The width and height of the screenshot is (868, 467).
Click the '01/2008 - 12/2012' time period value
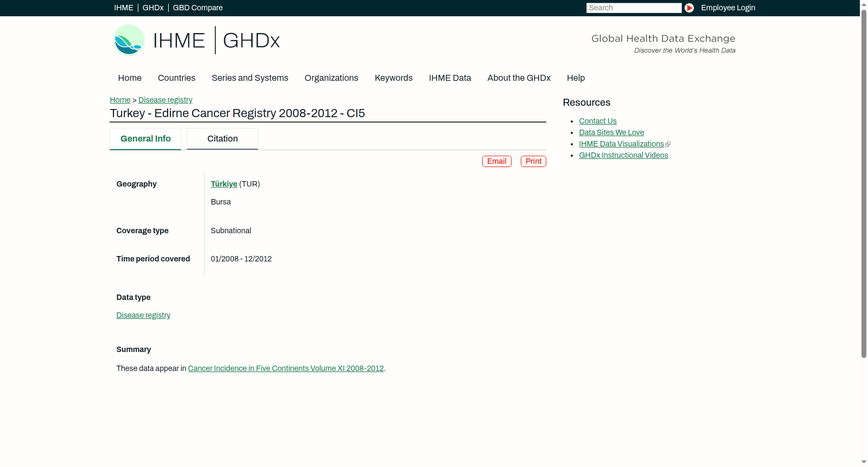[241, 259]
